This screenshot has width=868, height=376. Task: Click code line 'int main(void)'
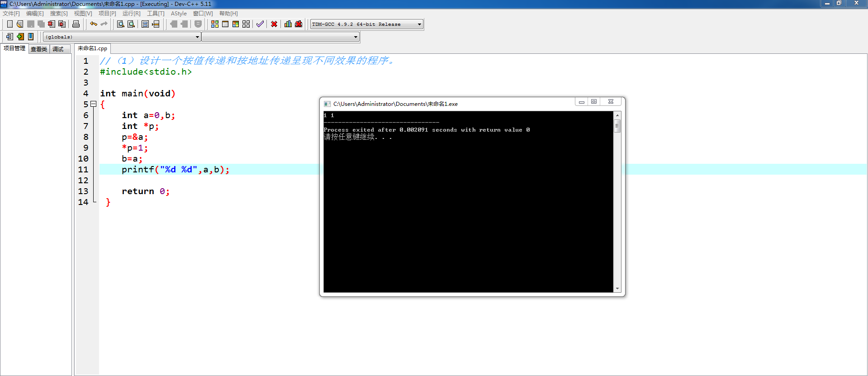tap(138, 94)
